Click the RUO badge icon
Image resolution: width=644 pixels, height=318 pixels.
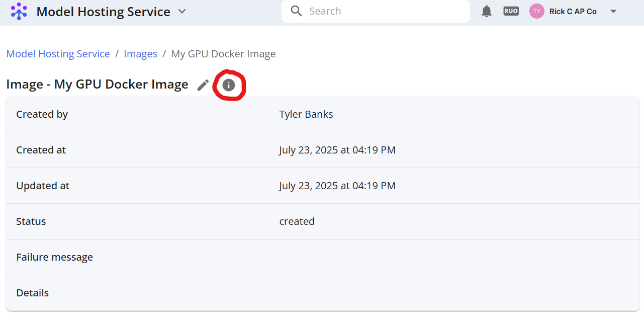pos(511,11)
